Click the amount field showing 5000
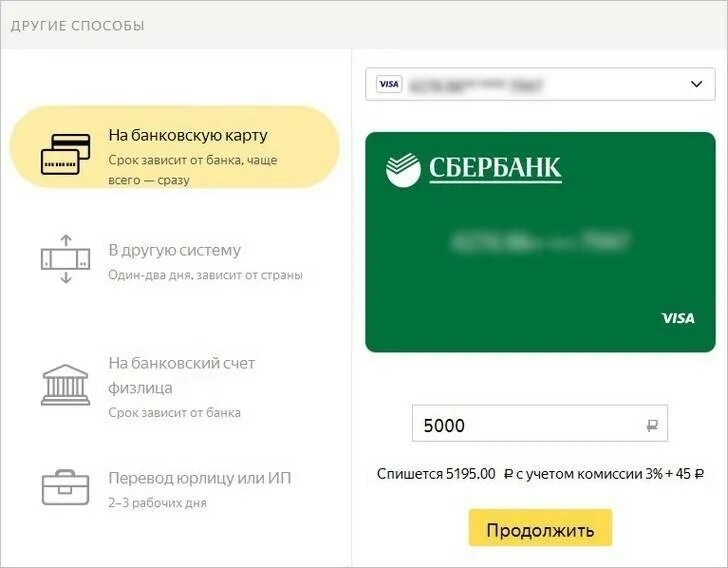Image resolution: width=728 pixels, height=568 pixels. 540,424
